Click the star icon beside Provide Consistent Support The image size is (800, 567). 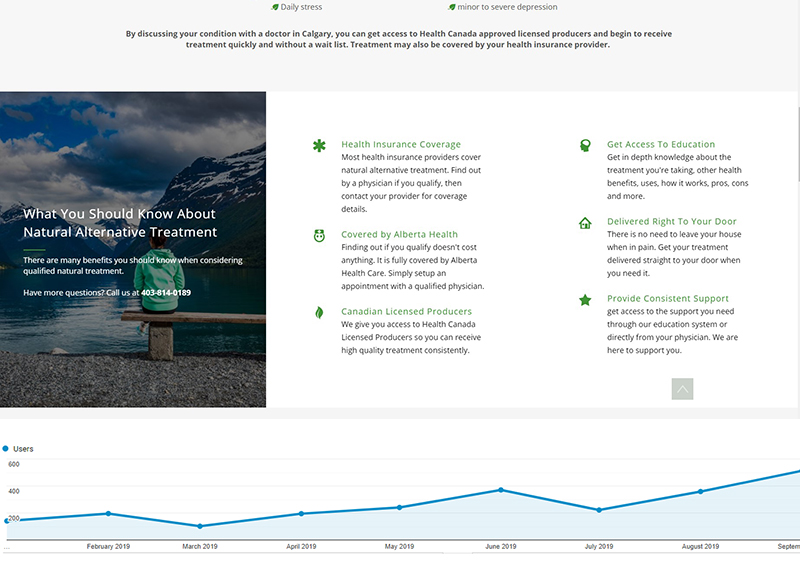pos(585,300)
